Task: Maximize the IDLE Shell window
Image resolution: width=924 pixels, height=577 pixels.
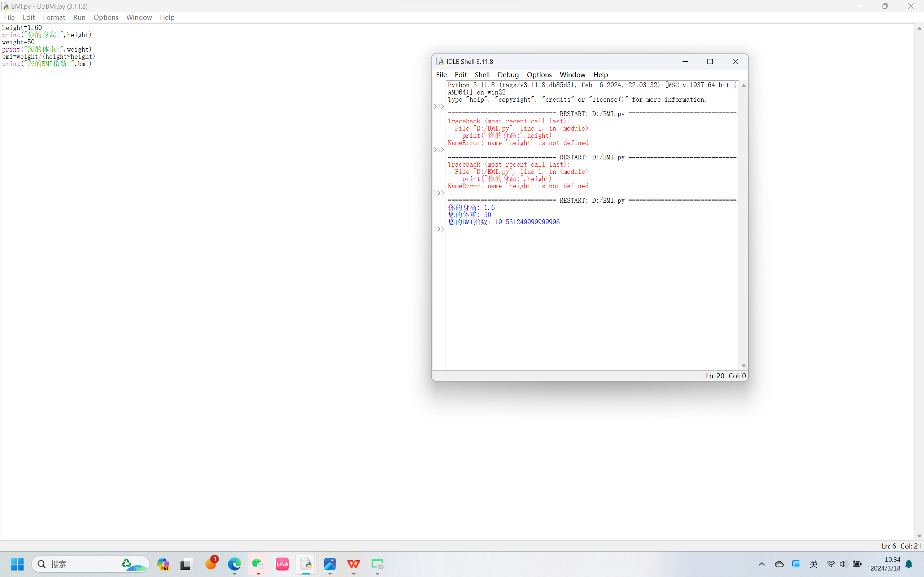Action: pos(710,61)
